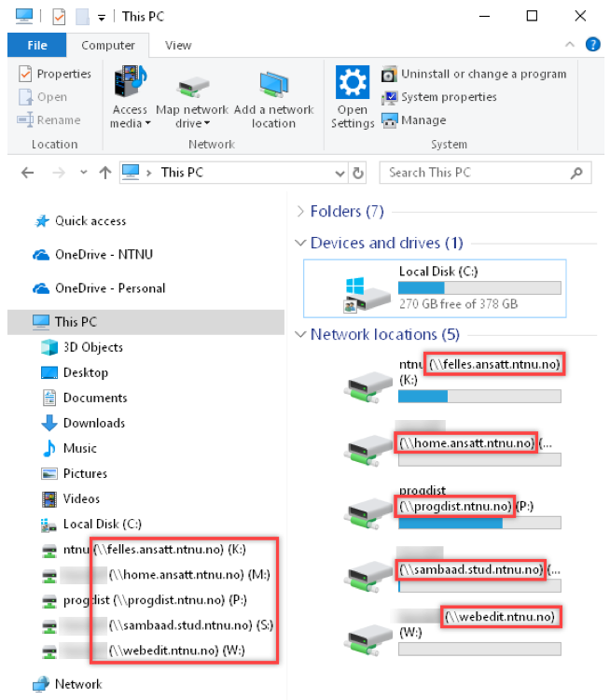Click Add a network location
Image resolution: width=610 pixels, height=700 pixels.
[x=273, y=97]
